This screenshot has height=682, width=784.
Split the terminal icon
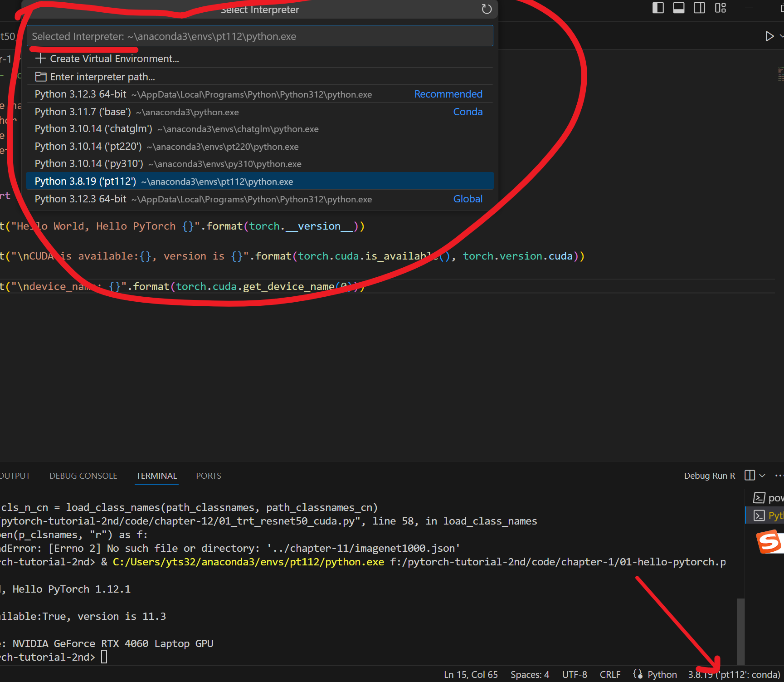click(750, 475)
